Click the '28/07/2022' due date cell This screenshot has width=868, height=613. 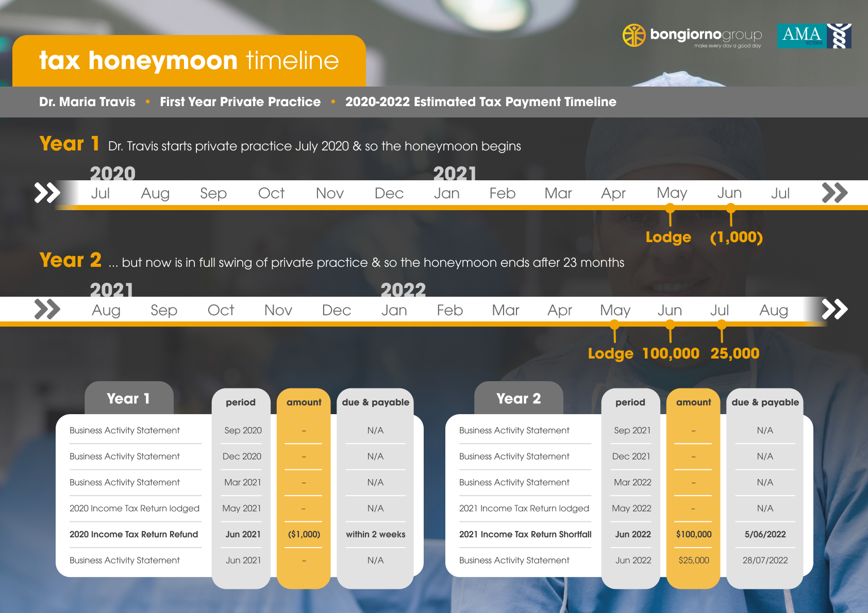tap(765, 560)
